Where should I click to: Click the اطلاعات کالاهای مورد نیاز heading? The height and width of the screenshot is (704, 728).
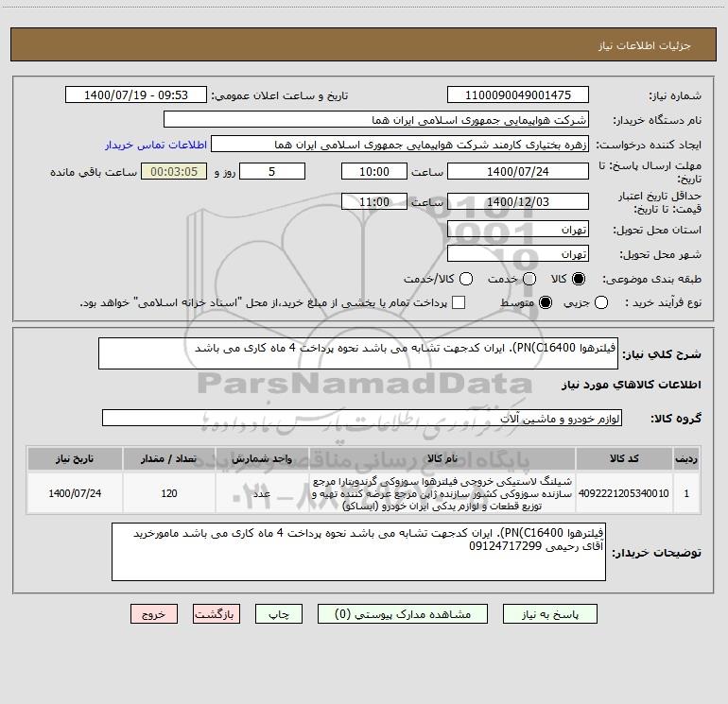632,385
